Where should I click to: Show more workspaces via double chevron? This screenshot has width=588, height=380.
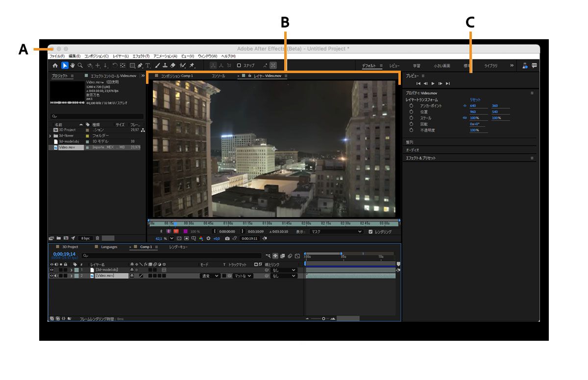pyautogui.click(x=512, y=65)
